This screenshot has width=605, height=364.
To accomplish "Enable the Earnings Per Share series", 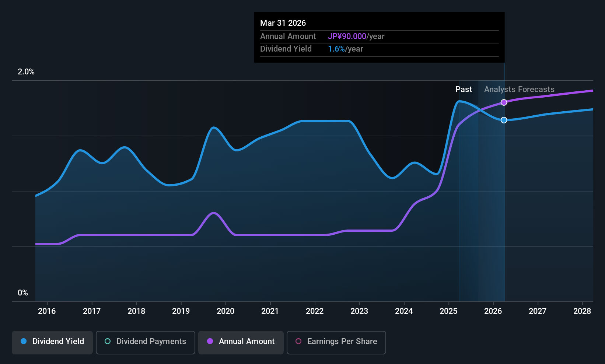I will [336, 343].
